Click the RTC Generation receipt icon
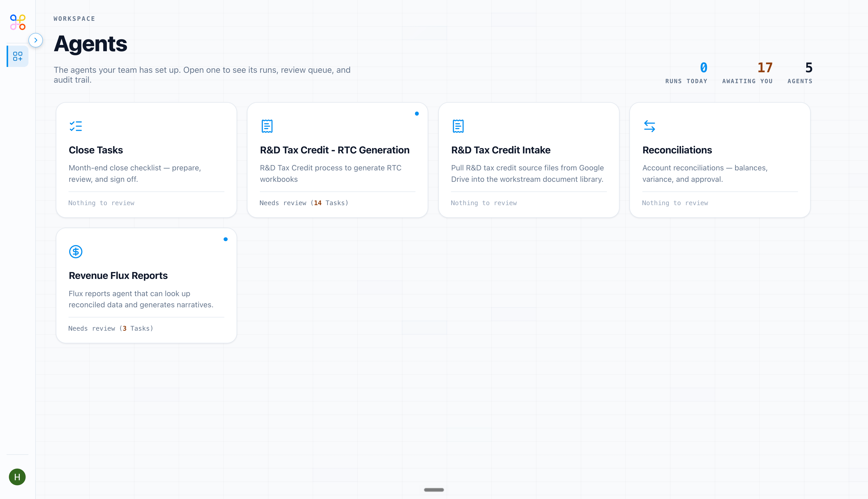The width and height of the screenshot is (868, 499). coord(267,126)
